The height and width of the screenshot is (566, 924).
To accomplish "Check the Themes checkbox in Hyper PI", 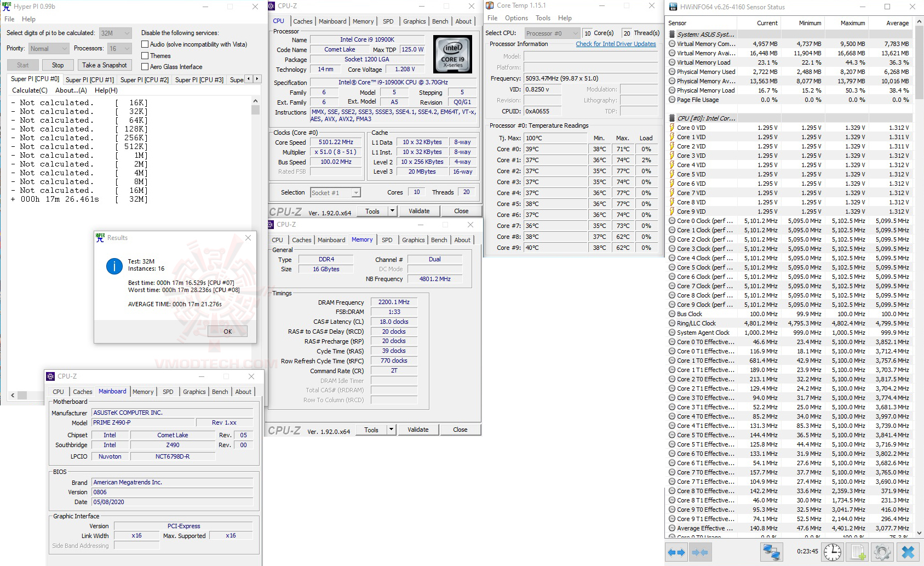I will point(145,55).
